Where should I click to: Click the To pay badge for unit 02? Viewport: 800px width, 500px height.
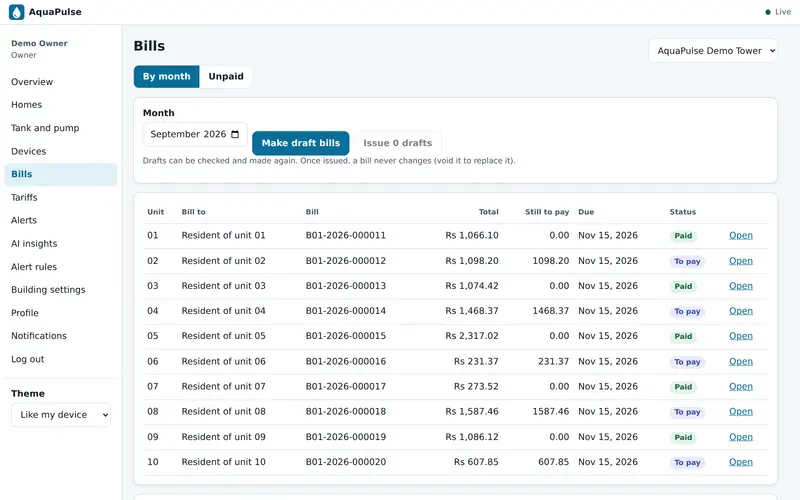687,261
